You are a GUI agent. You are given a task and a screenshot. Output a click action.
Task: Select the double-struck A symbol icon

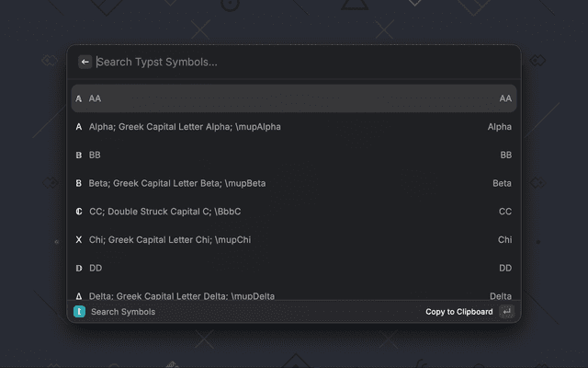(79, 98)
